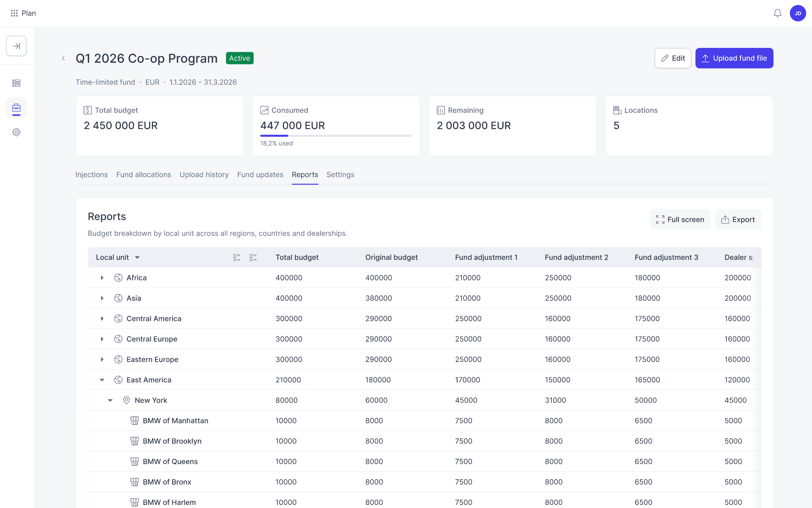Export the reports table
Viewport: 812px width, 508px height.
(x=738, y=219)
